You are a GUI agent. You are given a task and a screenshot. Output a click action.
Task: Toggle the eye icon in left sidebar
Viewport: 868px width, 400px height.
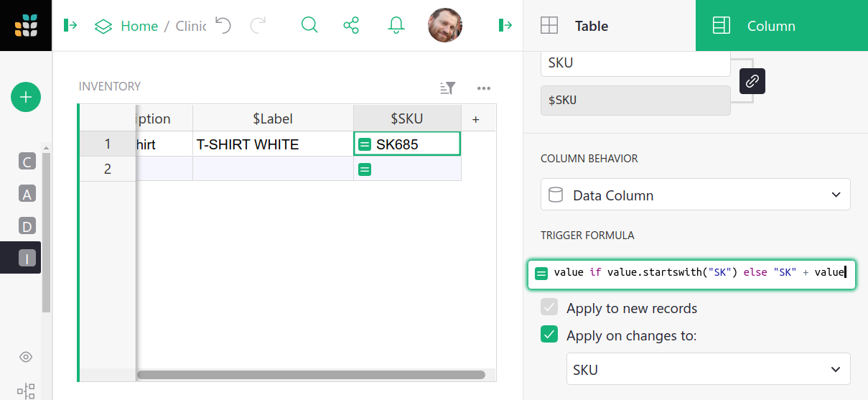pos(26,357)
